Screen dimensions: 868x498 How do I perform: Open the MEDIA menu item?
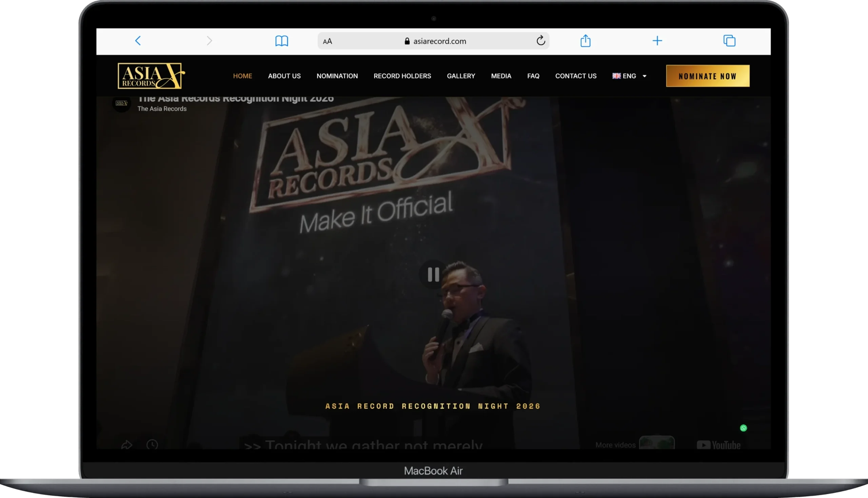[x=501, y=76]
